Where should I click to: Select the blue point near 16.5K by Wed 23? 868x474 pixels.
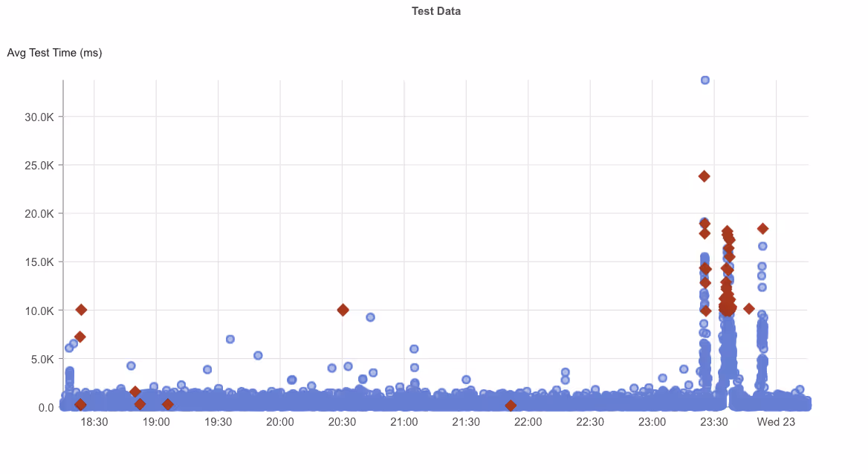762,246
